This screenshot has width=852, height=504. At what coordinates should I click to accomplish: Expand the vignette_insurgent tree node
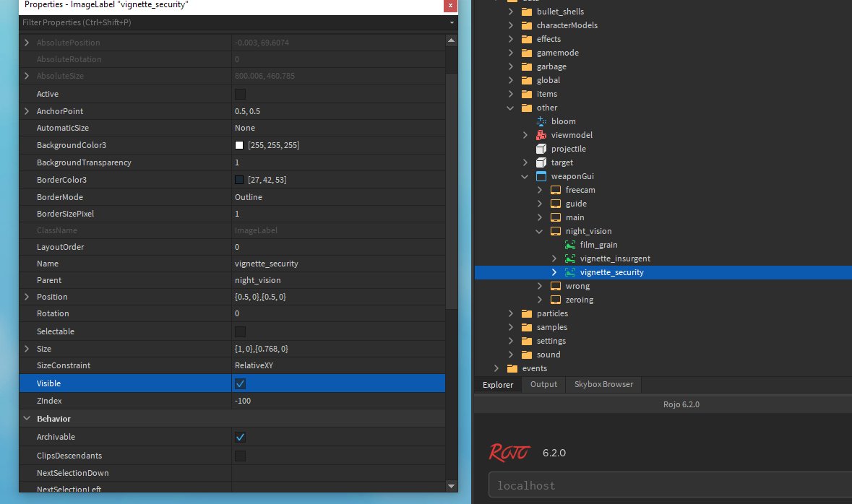pyautogui.click(x=554, y=258)
